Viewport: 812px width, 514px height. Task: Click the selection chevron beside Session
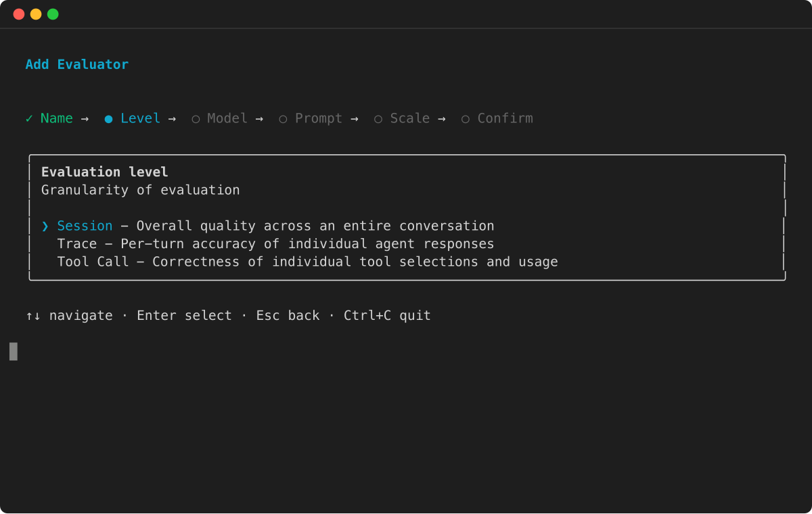pyautogui.click(x=45, y=226)
